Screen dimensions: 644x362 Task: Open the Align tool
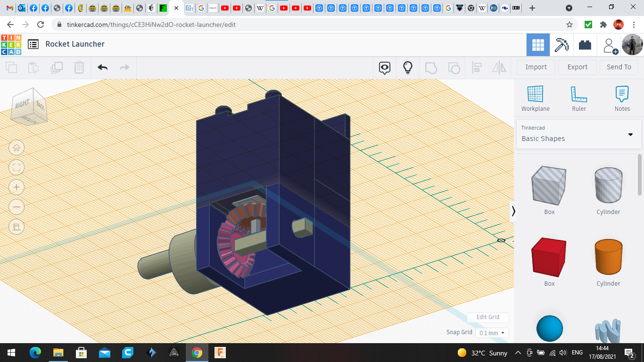coord(477,67)
